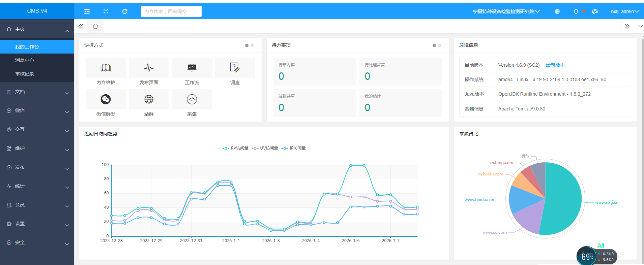Toggle UV访问量 series in chart legend
The height and width of the screenshot is (265, 644).
[x=265, y=148]
